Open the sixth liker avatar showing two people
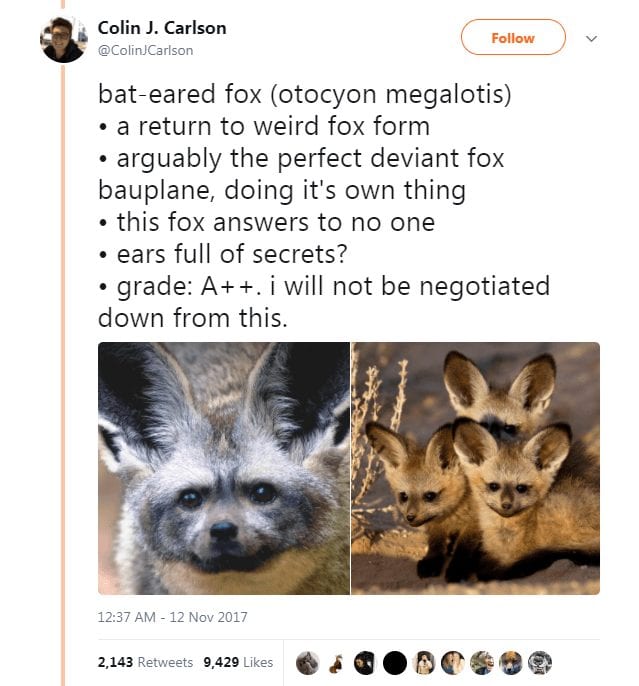 tap(453, 663)
